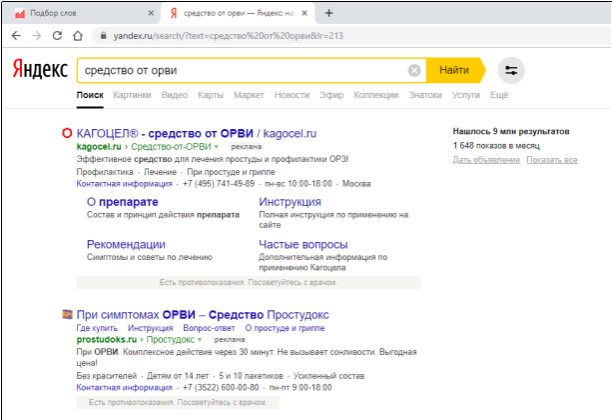The width and height of the screenshot is (613, 420).
Task: Switch to the Картинки tab
Action: click(132, 95)
